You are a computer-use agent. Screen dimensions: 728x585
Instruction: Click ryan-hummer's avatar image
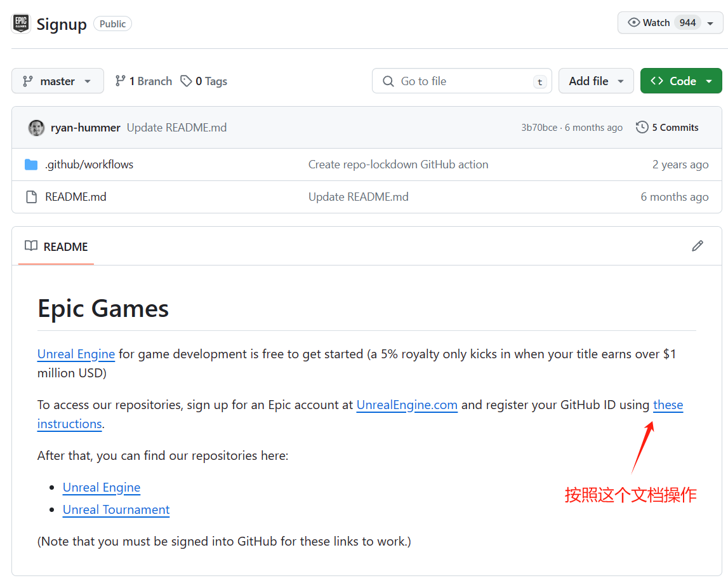(x=36, y=128)
